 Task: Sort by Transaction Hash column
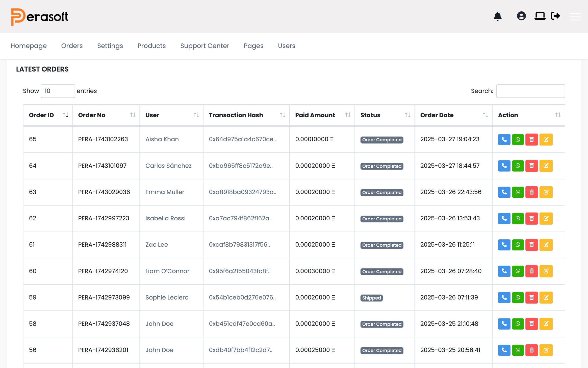(x=246, y=115)
